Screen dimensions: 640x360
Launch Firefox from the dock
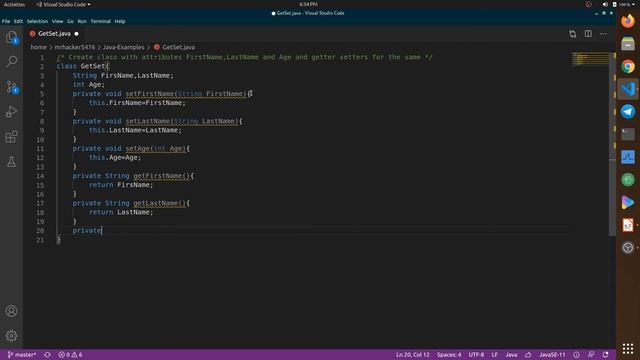[628, 20]
